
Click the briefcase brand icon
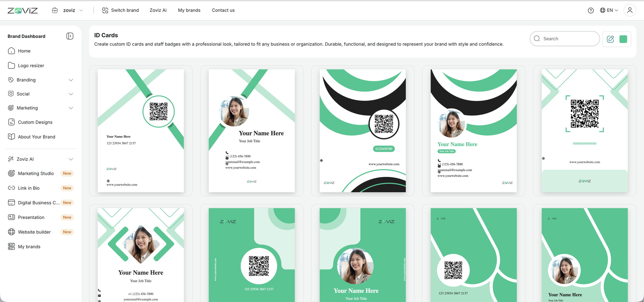coord(55,10)
